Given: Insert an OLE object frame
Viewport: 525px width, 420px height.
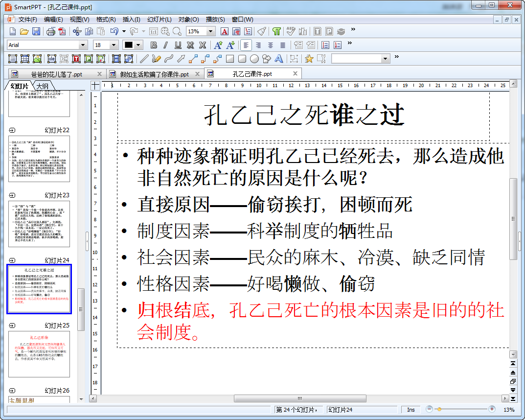Looking at the screenshot, I should click(51, 59).
